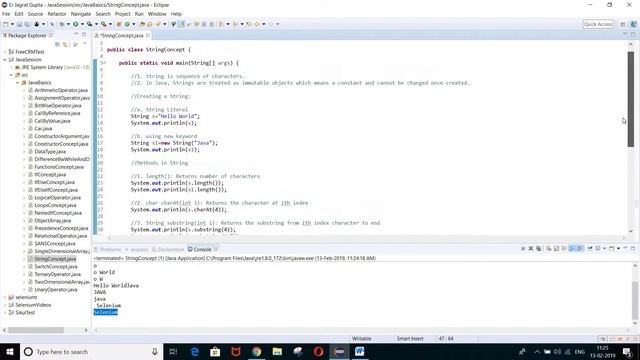Click the Task View taskbar icon
This screenshot has width=640, height=360.
[x=173, y=351]
